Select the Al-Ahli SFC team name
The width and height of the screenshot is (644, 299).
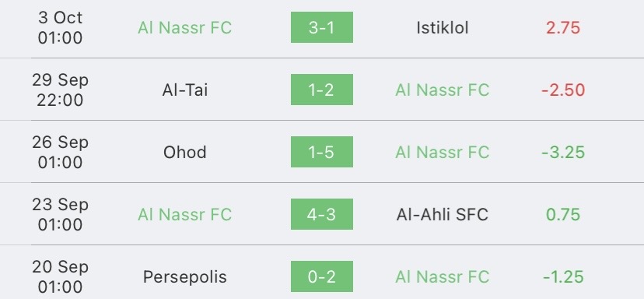(x=443, y=214)
